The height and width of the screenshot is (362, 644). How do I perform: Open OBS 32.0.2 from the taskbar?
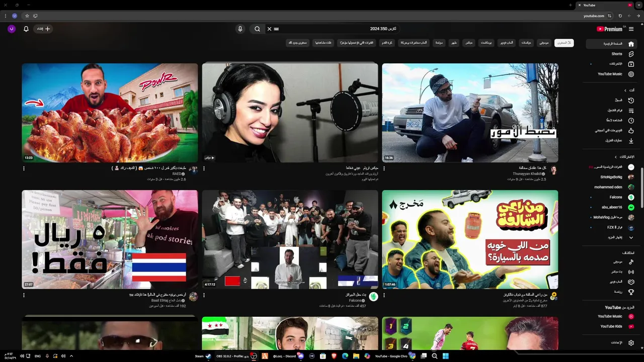pyautogui.click(x=237, y=356)
